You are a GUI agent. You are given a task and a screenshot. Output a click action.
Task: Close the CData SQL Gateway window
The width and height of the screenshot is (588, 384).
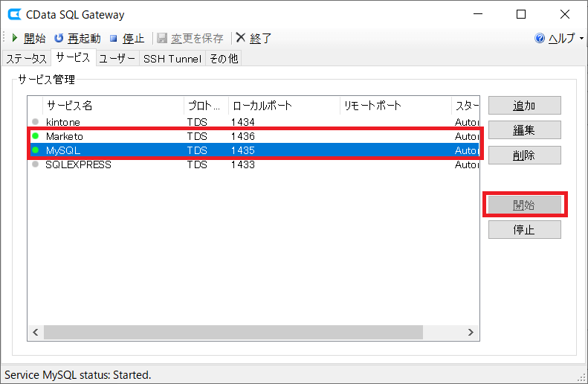tap(565, 14)
